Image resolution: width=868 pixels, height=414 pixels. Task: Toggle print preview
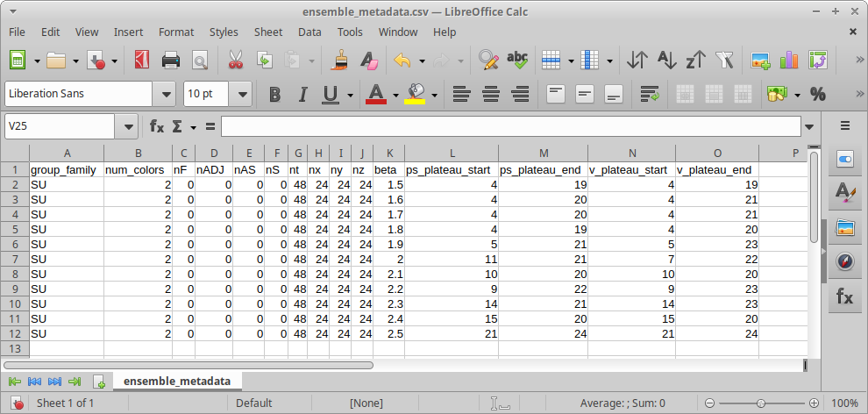point(199,60)
